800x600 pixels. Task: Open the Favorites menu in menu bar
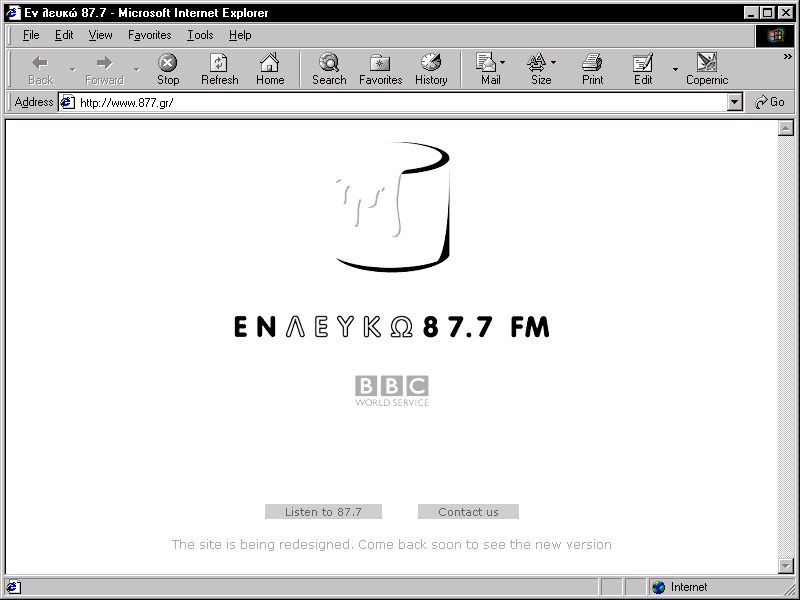(x=149, y=35)
